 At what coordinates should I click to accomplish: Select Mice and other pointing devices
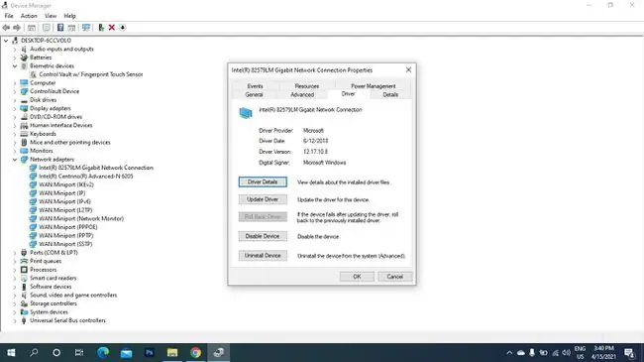(x=69, y=143)
